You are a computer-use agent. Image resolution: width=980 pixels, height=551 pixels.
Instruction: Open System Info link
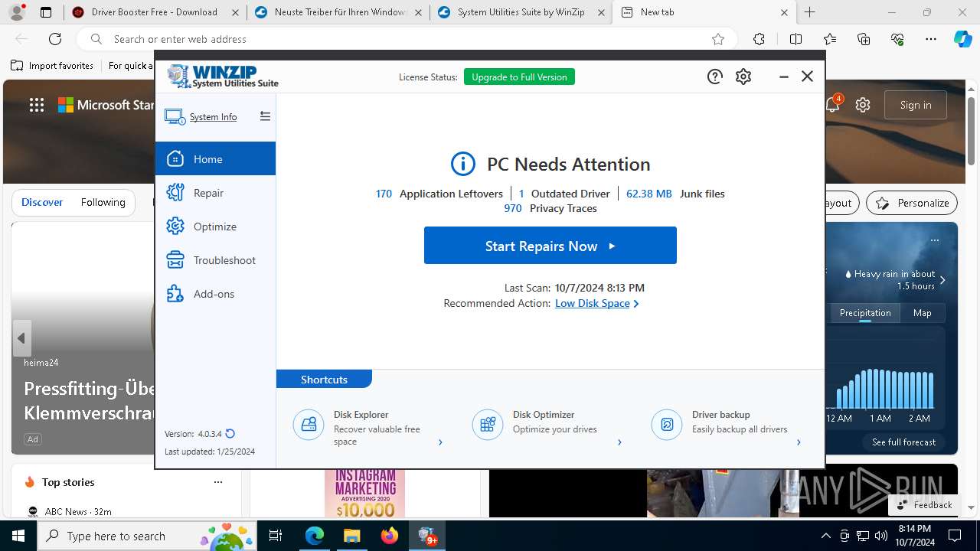click(x=213, y=117)
